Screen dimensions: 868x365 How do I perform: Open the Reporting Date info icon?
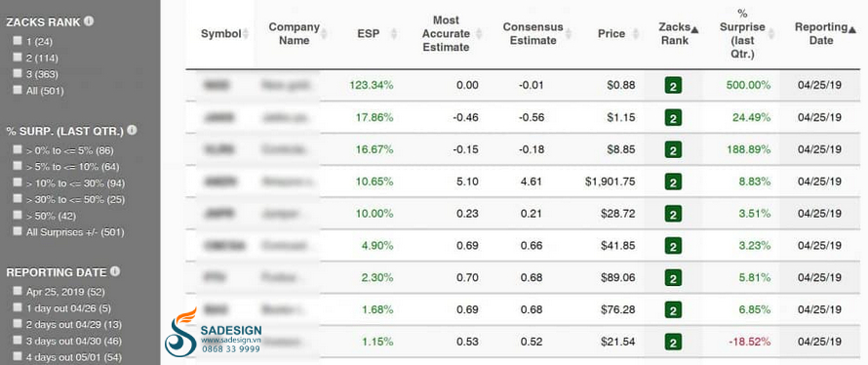click(x=114, y=271)
